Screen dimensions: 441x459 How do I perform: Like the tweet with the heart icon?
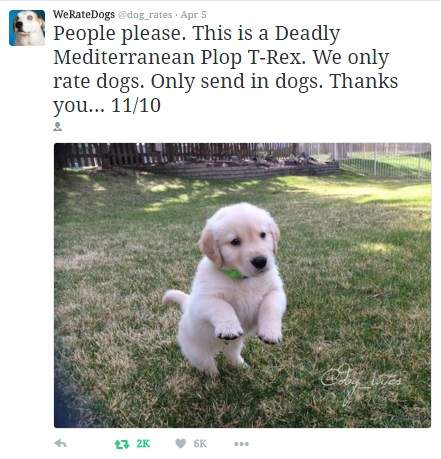[180, 443]
